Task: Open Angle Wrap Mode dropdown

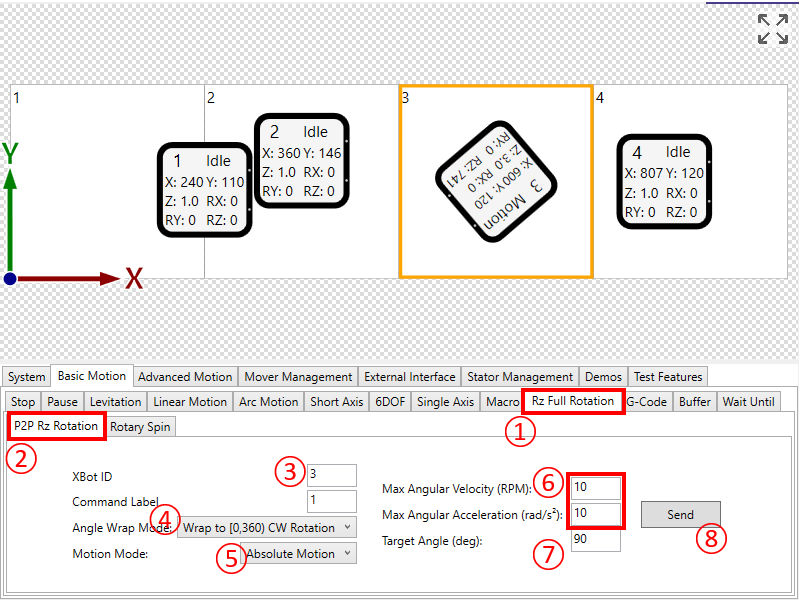Action: (x=266, y=527)
